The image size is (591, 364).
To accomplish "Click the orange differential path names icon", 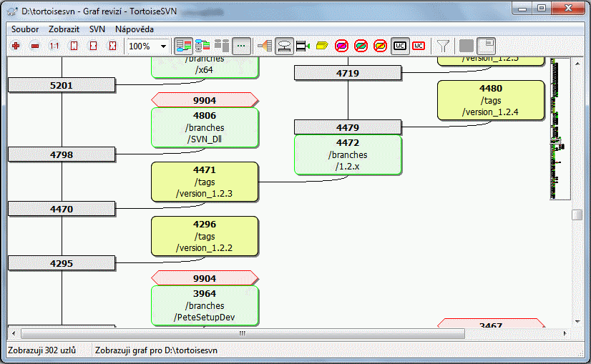I will (x=265, y=46).
